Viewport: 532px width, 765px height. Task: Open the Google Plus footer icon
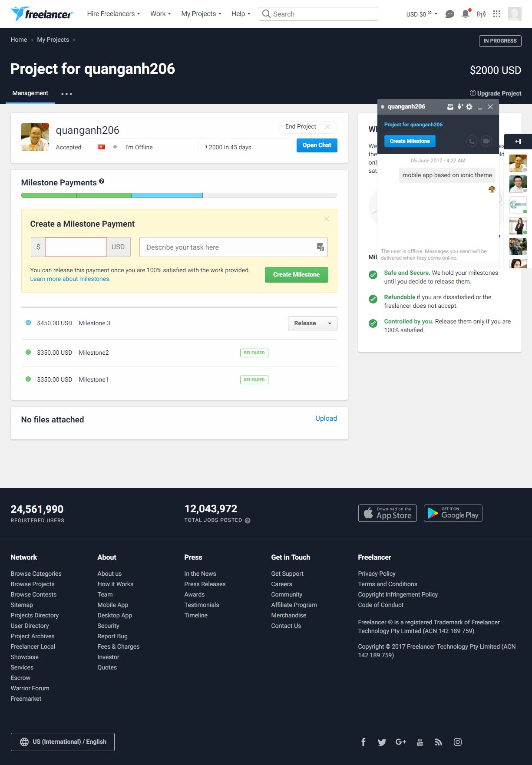coord(401,742)
